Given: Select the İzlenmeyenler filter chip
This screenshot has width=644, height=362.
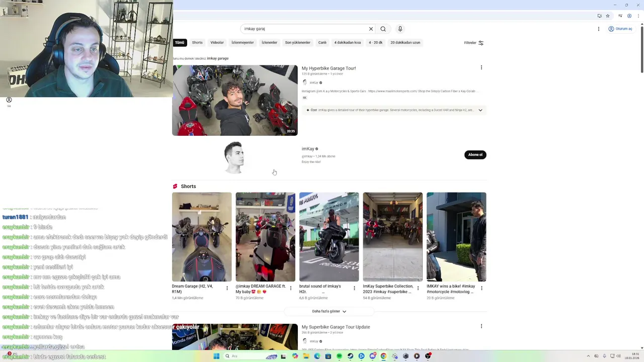Looking at the screenshot, I should [x=243, y=43].
